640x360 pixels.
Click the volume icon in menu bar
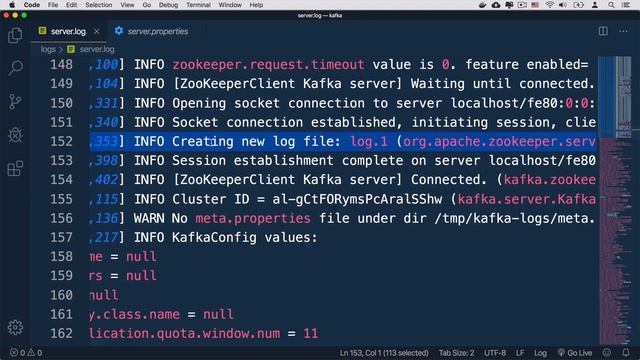(563, 5)
